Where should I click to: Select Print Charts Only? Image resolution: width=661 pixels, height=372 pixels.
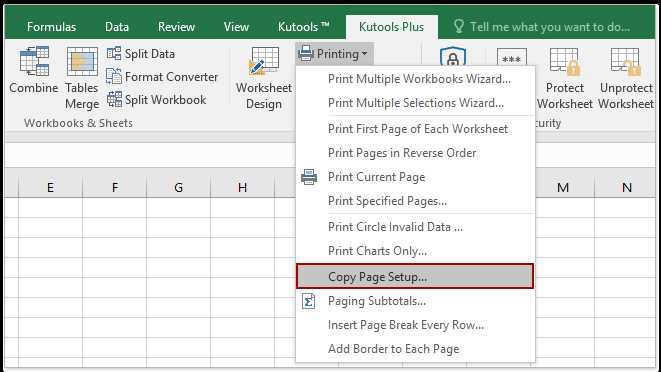click(415, 251)
